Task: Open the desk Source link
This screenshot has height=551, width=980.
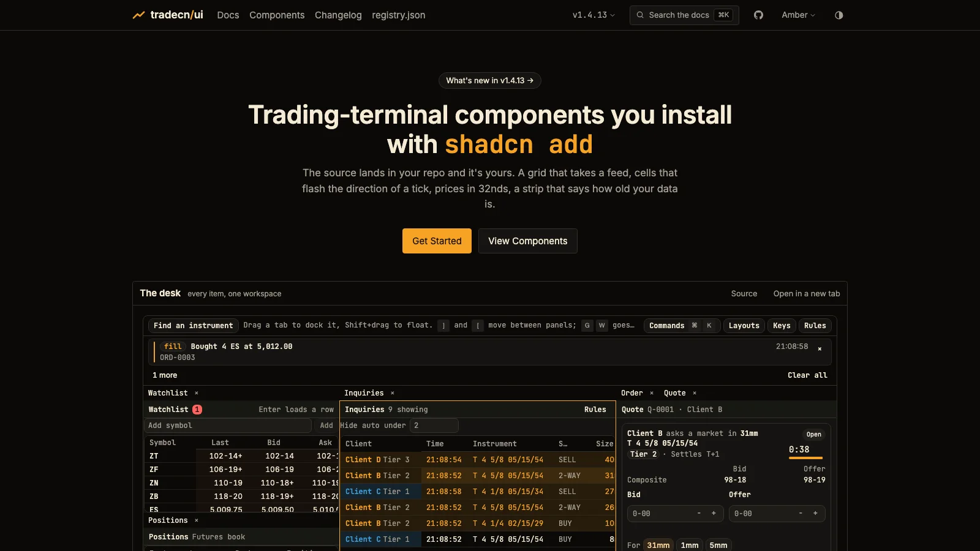Action: 744,293
